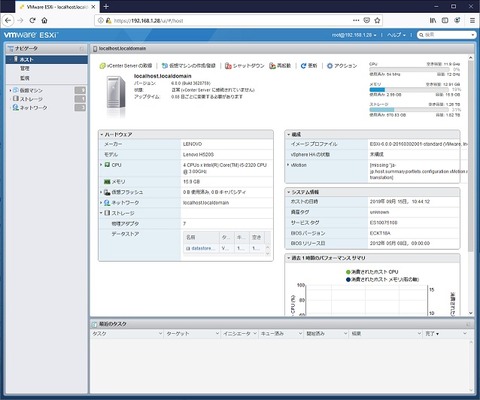The image size is (480, 400).
Task: Open the Library icon in the browser toolbar
Action: pos(433,20)
